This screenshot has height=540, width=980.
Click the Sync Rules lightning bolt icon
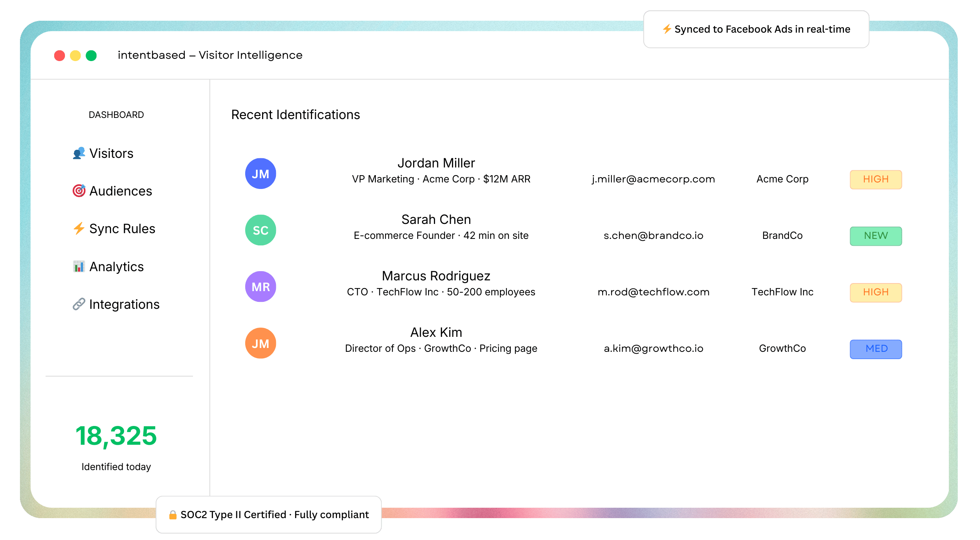(79, 229)
